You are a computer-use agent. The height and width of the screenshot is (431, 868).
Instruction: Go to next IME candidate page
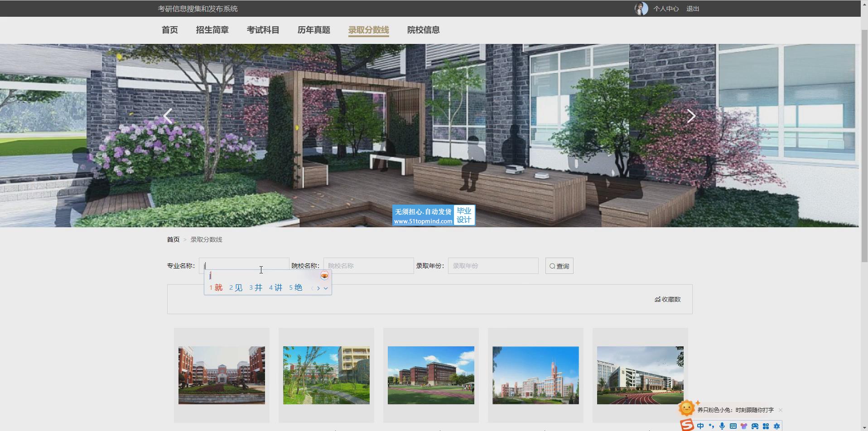(318, 288)
